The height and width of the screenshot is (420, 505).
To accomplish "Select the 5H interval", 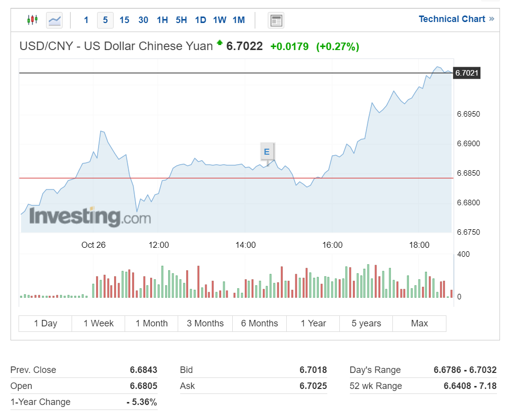I will point(181,20).
